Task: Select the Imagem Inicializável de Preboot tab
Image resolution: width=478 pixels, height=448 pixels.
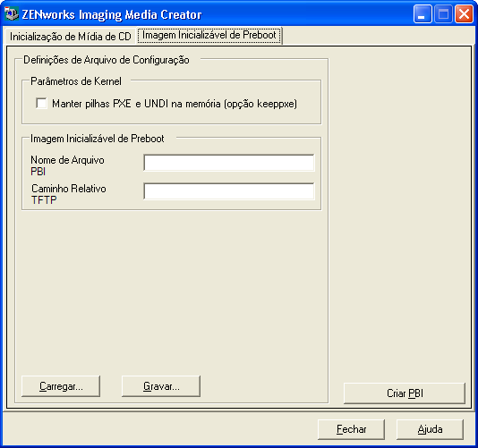Action: click(209, 36)
